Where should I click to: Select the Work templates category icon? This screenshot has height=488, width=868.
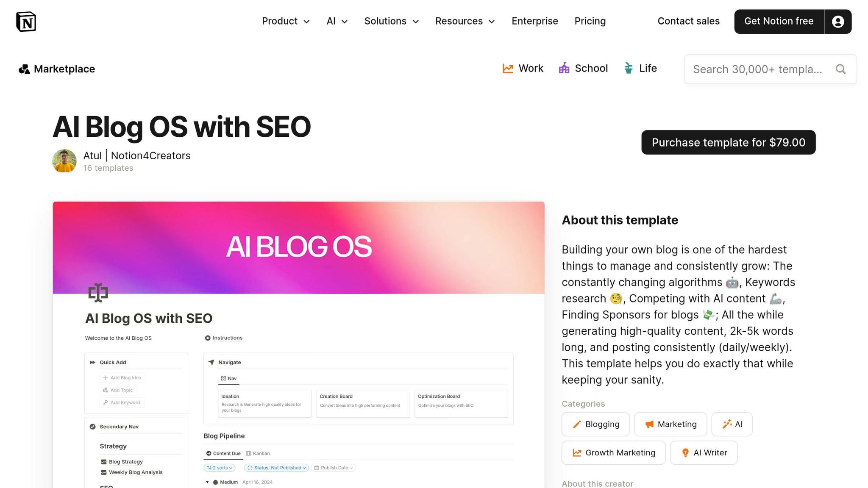[x=507, y=68]
